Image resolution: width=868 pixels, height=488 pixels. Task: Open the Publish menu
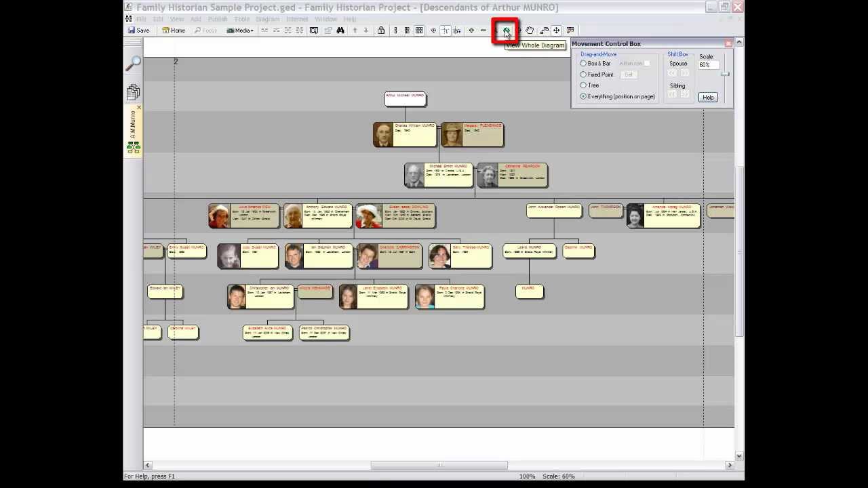218,19
